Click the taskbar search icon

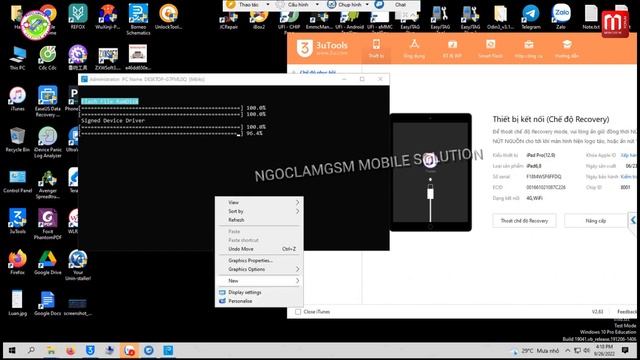tap(31, 350)
